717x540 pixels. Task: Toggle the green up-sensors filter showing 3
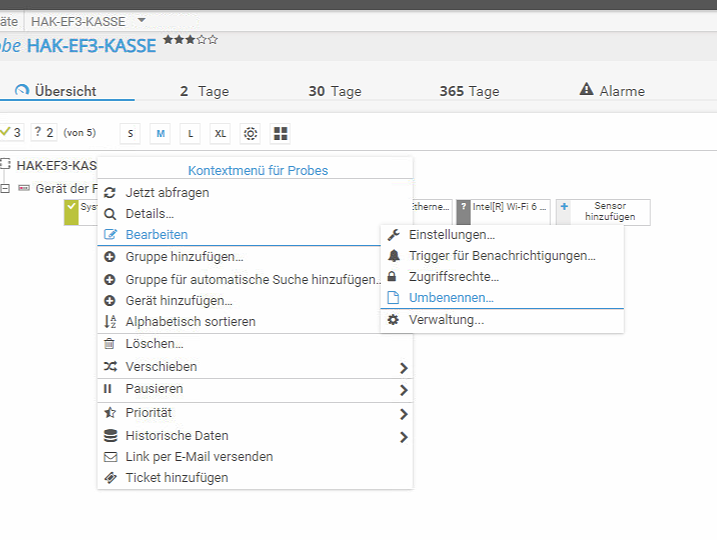coord(12,132)
